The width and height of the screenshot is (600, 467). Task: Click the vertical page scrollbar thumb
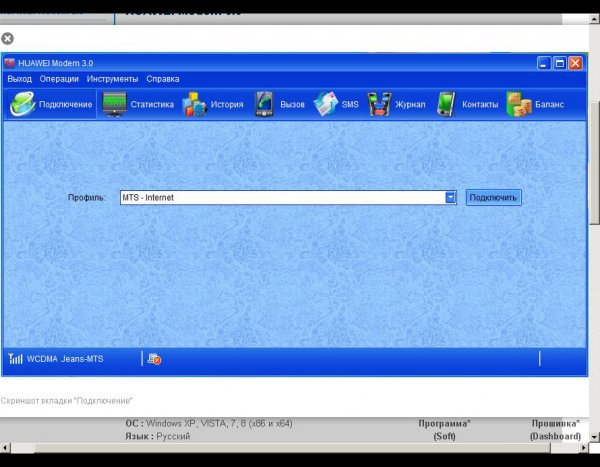[x=594, y=164]
